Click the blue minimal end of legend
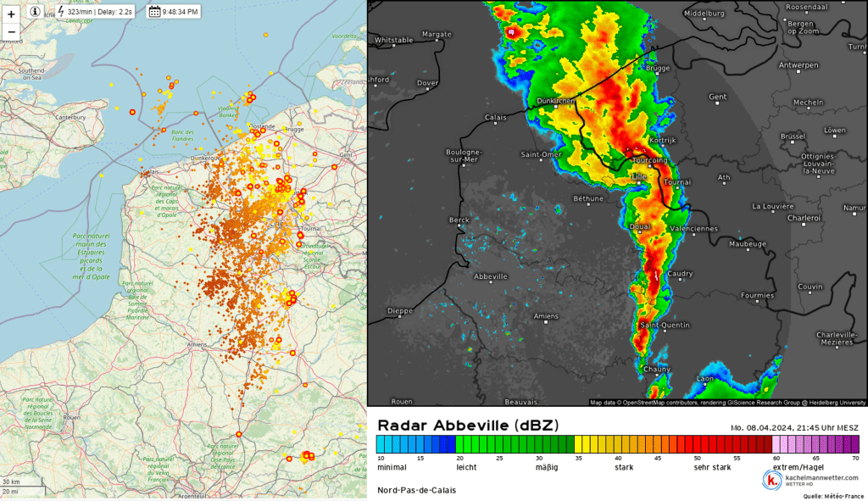The width and height of the screenshot is (868, 501). [383, 443]
